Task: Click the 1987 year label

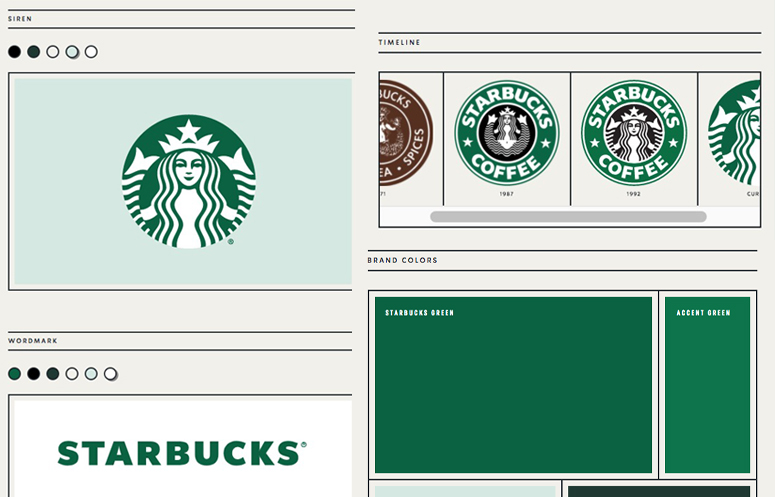Action: tap(507, 194)
